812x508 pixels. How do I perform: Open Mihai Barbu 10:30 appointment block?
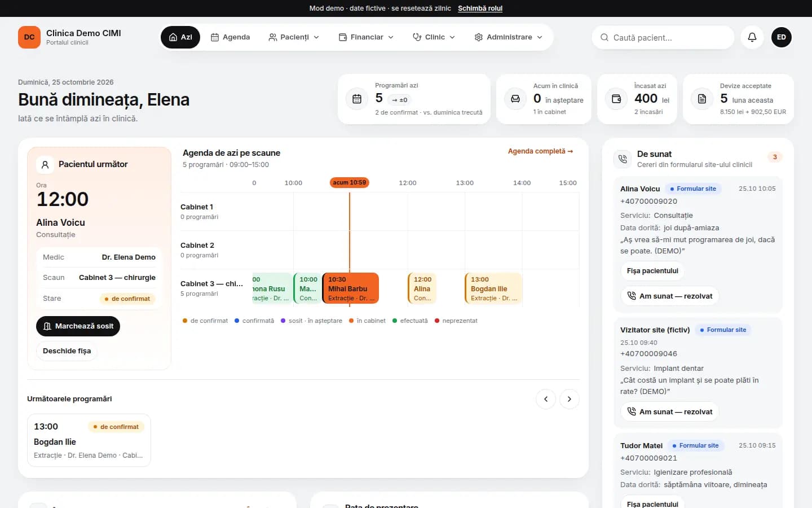pyautogui.click(x=350, y=288)
